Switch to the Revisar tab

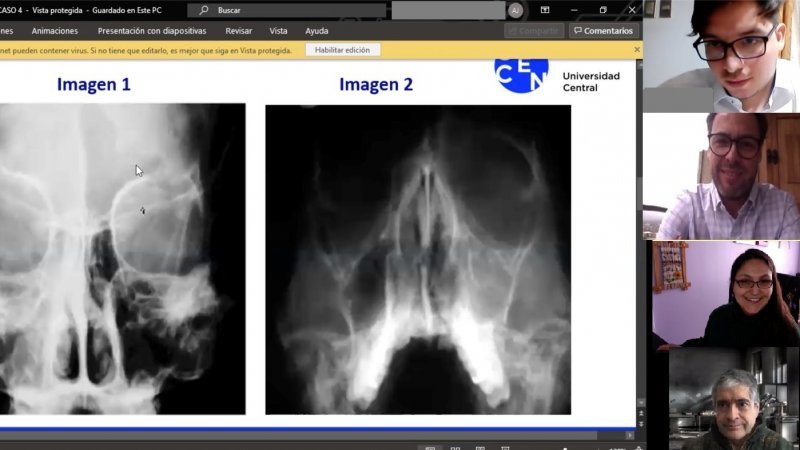pyautogui.click(x=239, y=31)
